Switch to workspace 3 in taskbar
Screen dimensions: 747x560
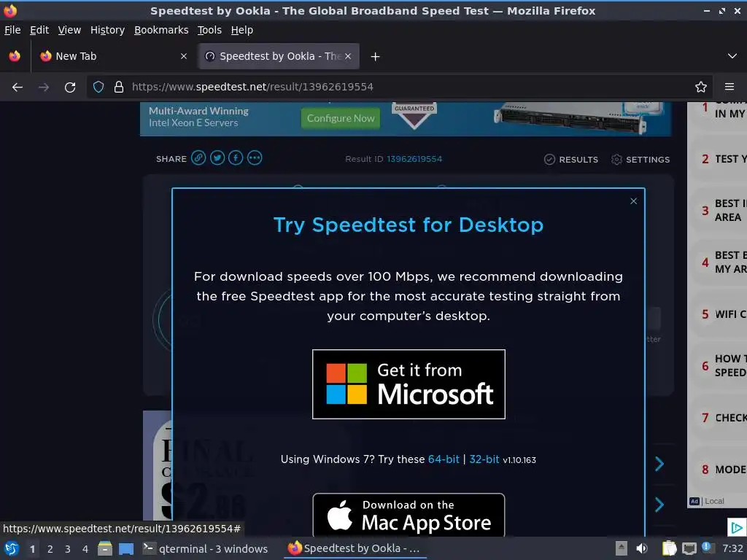coord(68,549)
